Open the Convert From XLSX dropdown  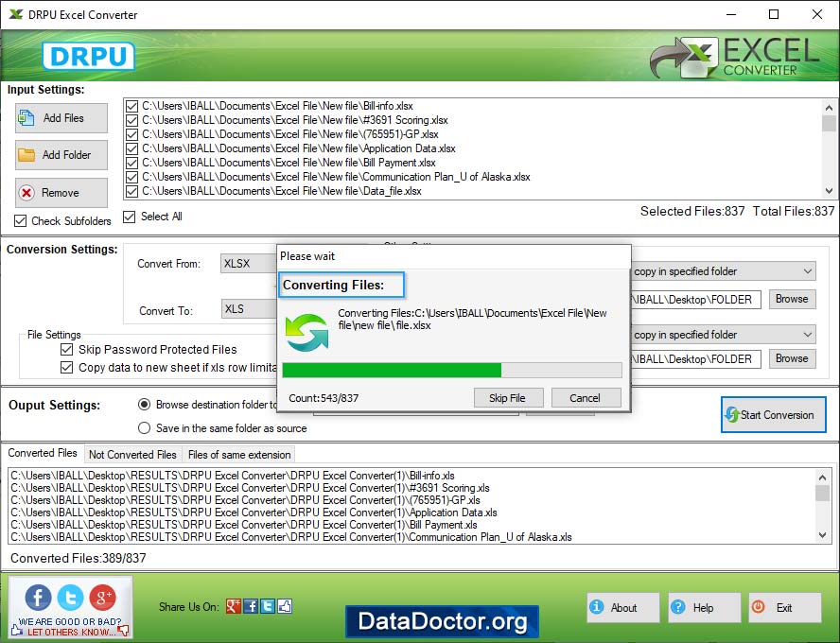tap(249, 264)
